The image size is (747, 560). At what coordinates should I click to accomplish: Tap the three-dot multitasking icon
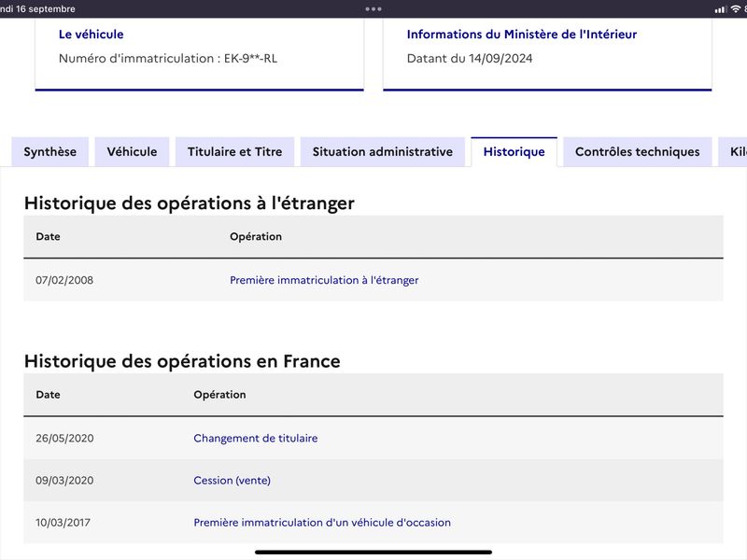tap(373, 9)
